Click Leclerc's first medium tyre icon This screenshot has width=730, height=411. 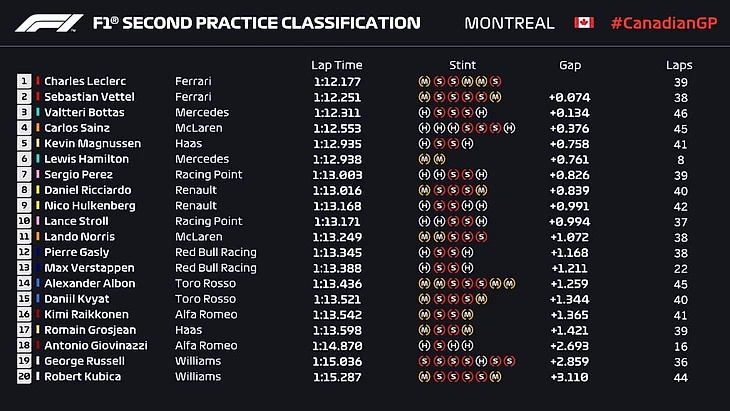pos(424,81)
